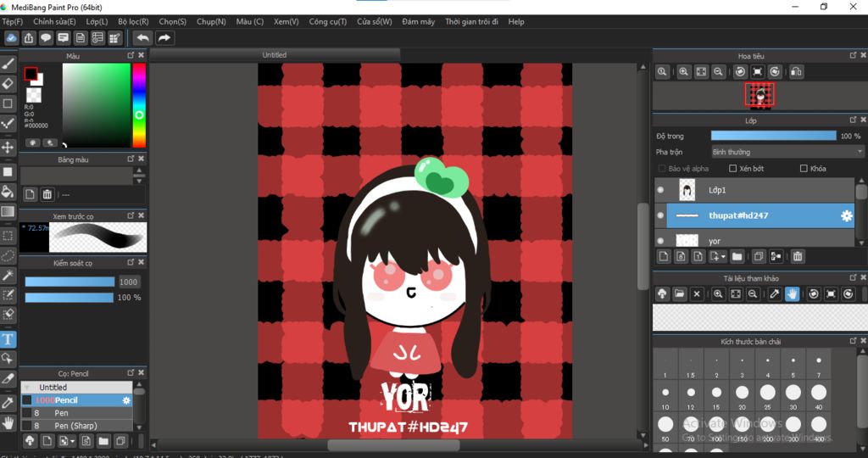Viewport: 868px width, 458px height.
Task: Adjust the Độ trong opacity slider
Action: click(773, 136)
